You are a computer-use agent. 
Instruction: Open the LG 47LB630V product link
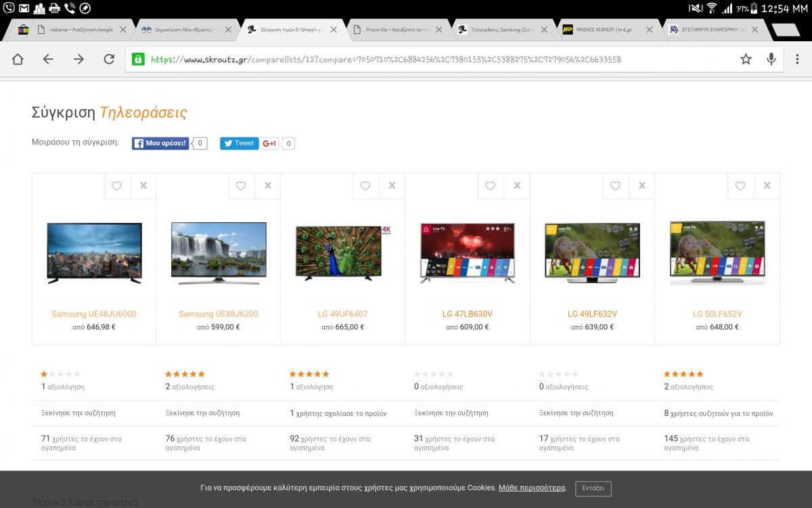tap(468, 314)
